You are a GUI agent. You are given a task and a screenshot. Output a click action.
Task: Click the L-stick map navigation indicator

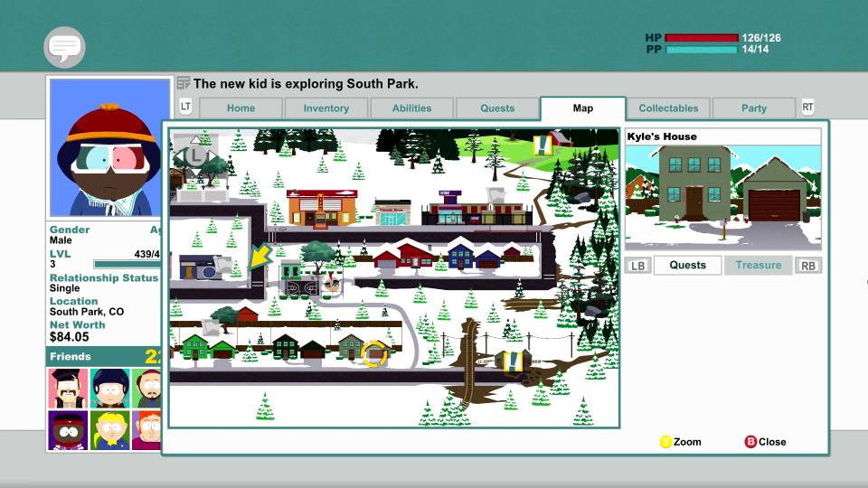196,155
